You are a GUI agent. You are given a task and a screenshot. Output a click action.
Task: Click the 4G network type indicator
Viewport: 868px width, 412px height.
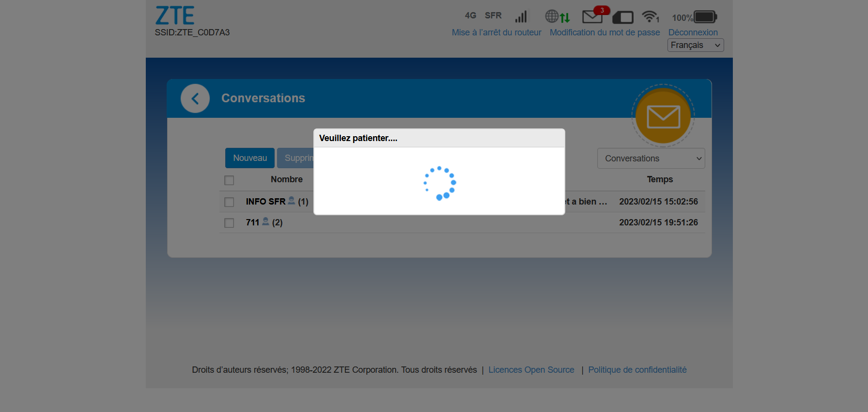coord(470,16)
